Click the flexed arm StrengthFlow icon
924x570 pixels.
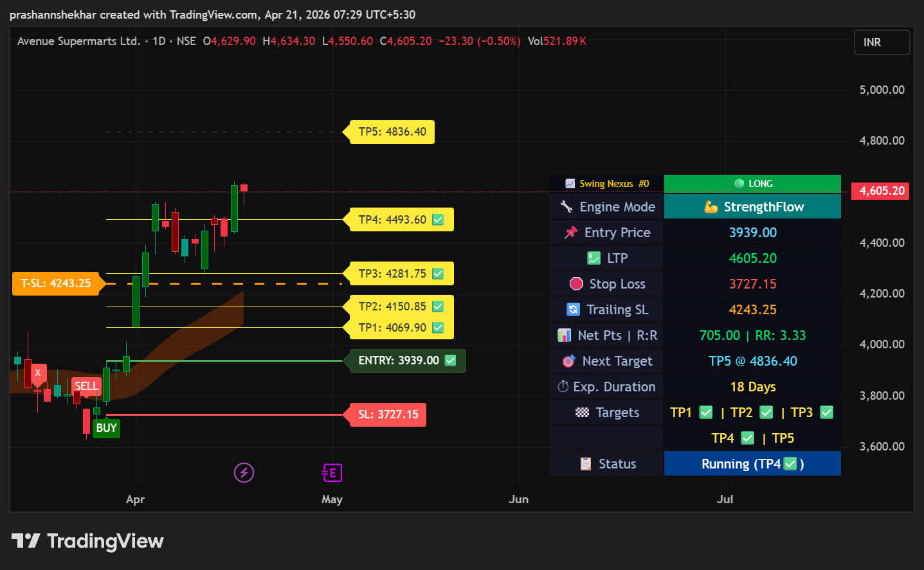coord(711,207)
